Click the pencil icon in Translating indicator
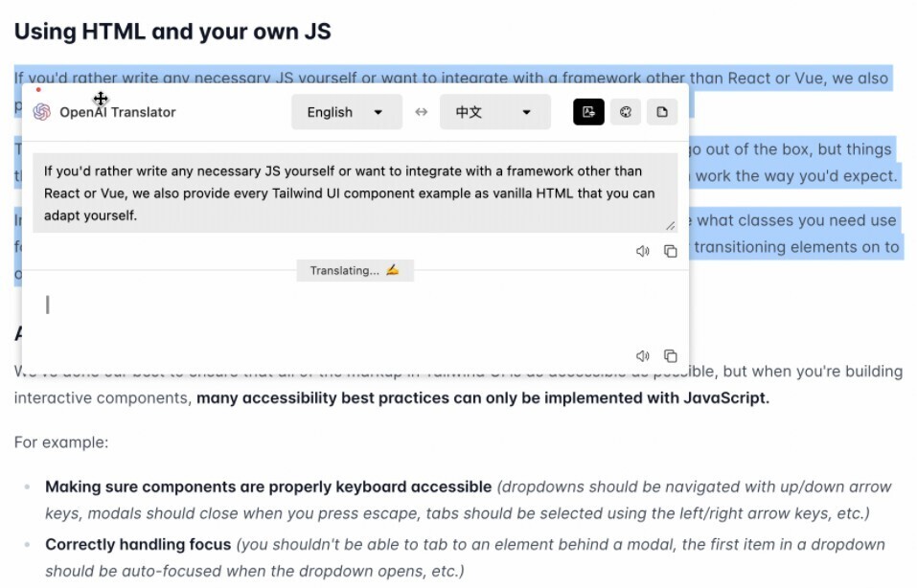 point(392,270)
